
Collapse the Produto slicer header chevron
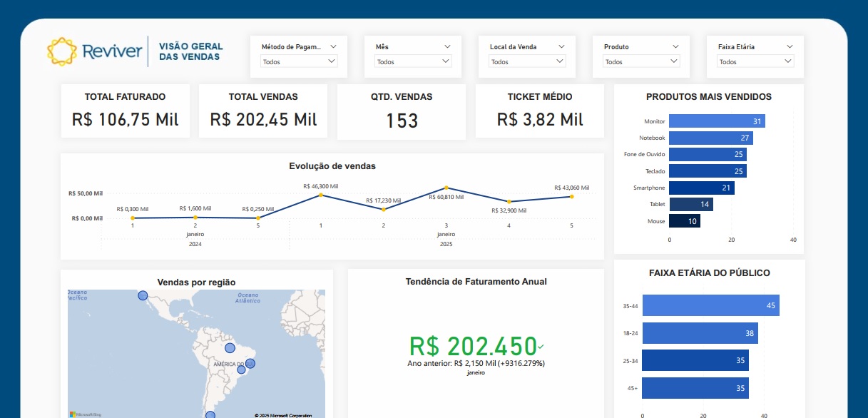[x=675, y=46]
